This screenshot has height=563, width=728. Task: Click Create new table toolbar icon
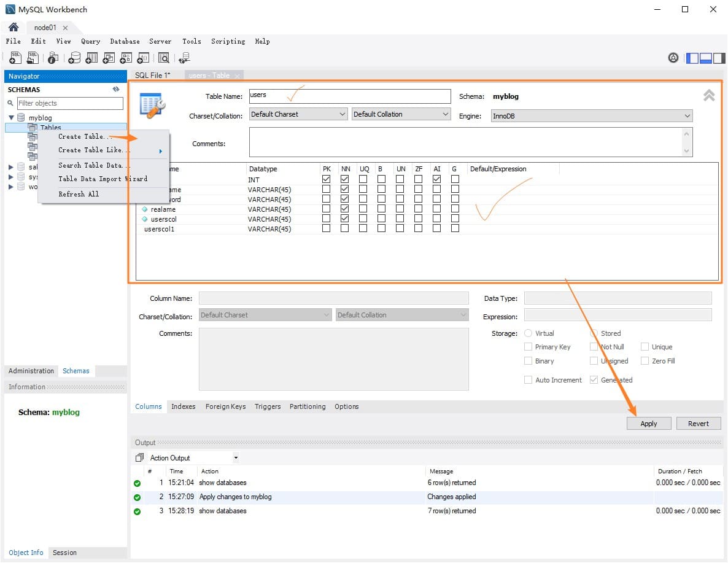click(x=91, y=58)
